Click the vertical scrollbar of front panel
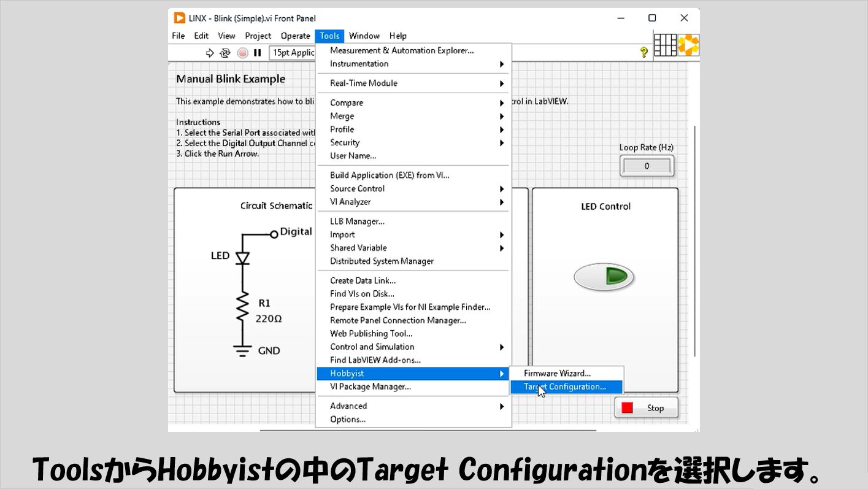Screen dimensions: 868x489 [694, 241]
